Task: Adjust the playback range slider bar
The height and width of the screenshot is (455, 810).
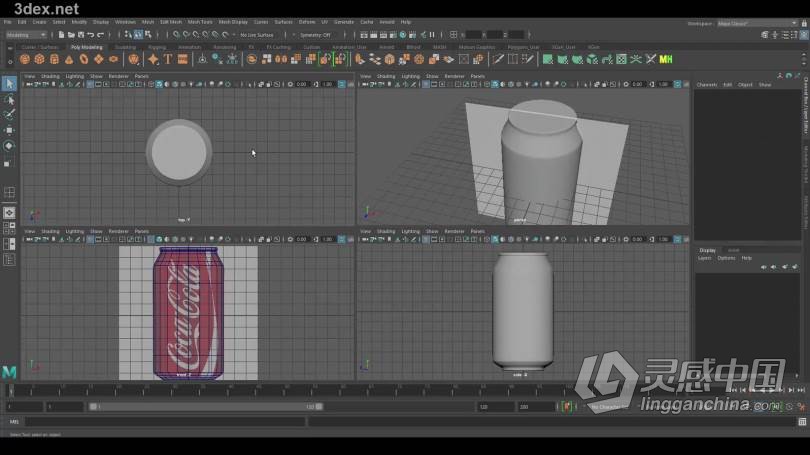Action: pos(206,407)
